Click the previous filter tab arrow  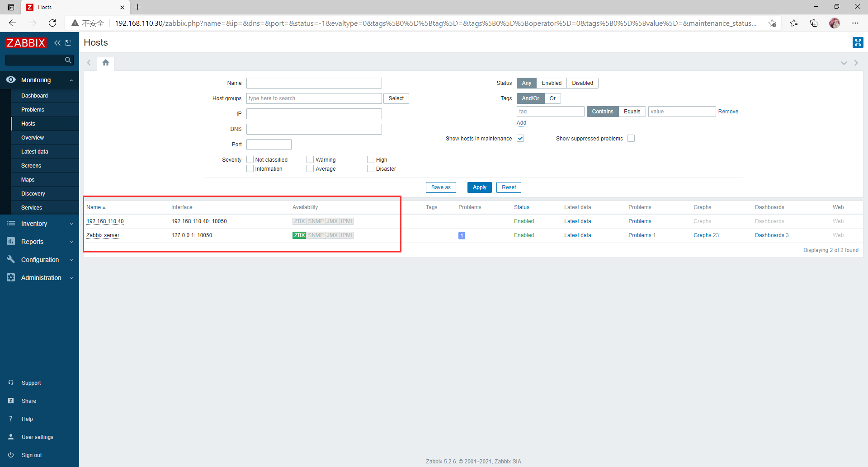click(x=89, y=63)
